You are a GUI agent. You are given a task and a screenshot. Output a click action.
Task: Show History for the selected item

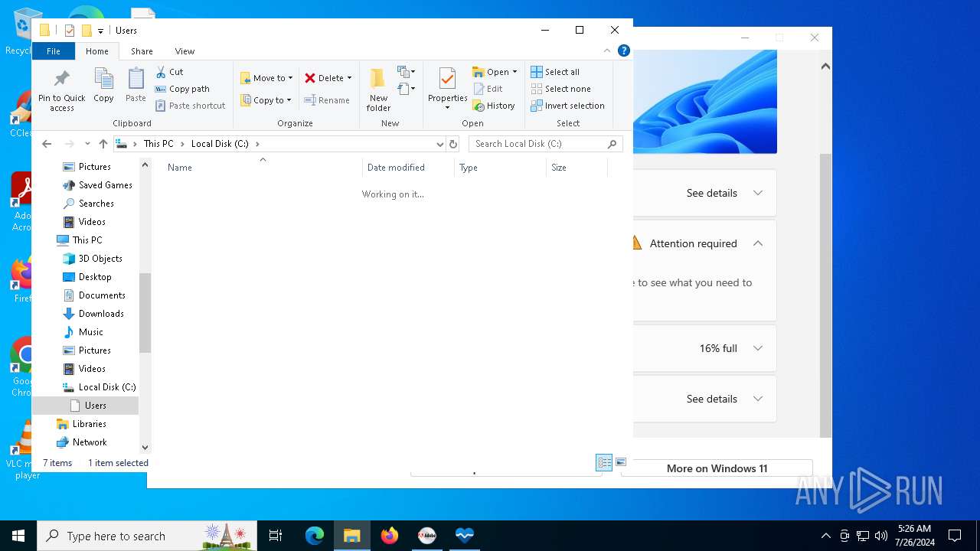click(494, 106)
